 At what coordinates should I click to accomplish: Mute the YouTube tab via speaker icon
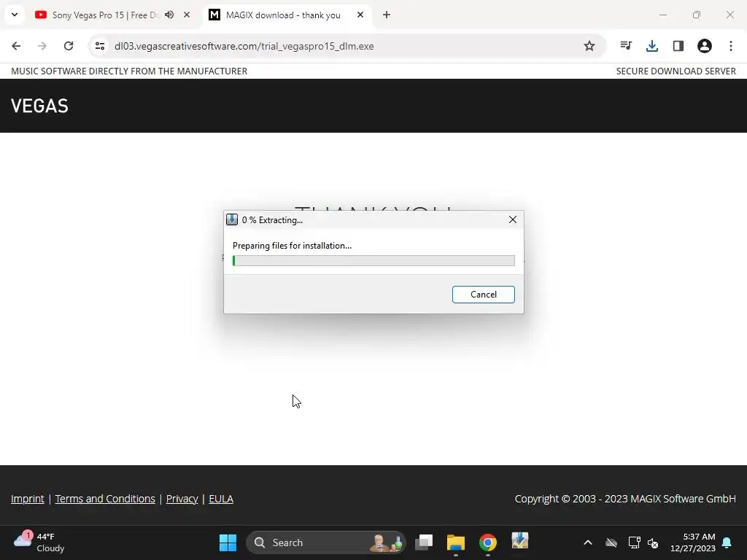(169, 15)
